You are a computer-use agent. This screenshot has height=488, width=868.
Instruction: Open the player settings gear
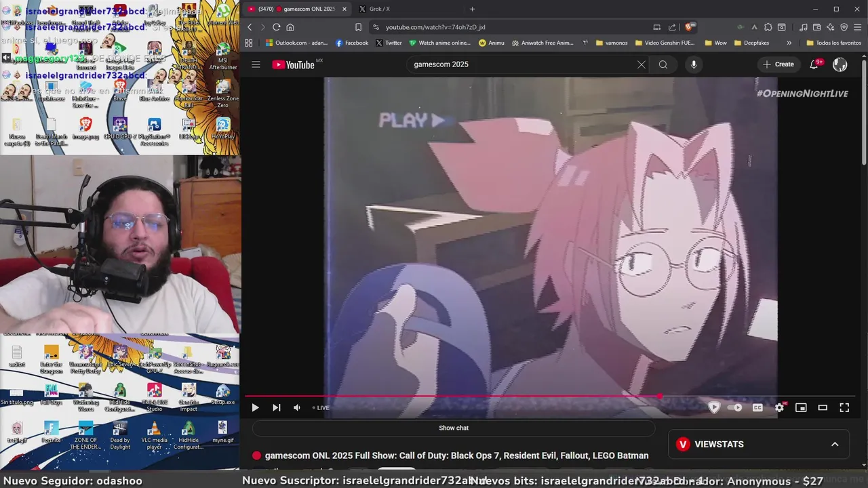pyautogui.click(x=779, y=407)
